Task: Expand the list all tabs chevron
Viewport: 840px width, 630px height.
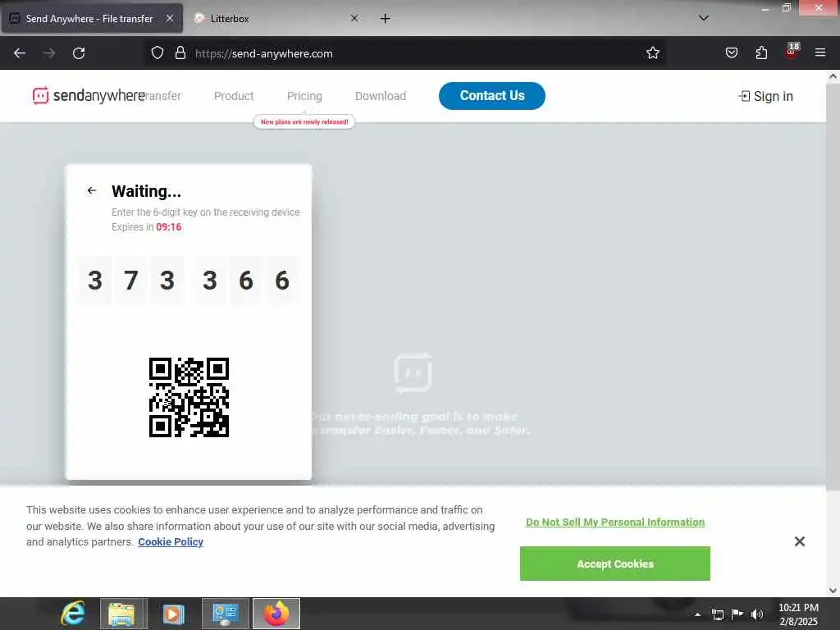Action: tap(704, 18)
